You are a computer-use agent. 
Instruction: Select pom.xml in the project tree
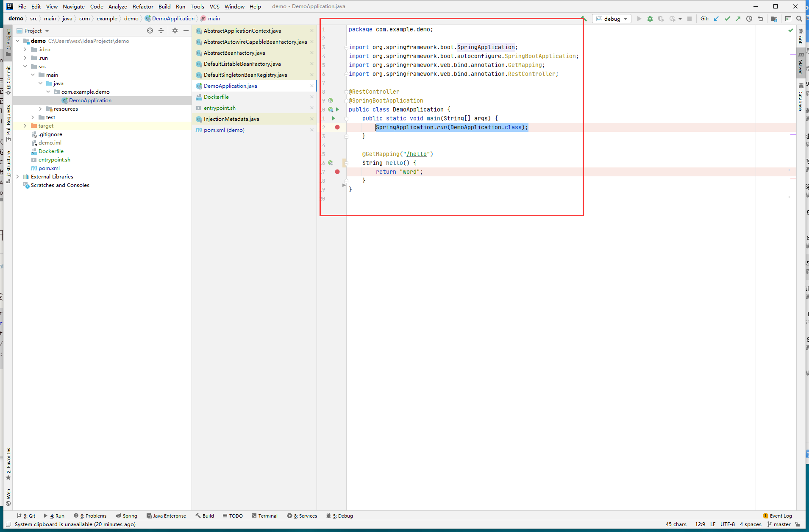coord(49,168)
